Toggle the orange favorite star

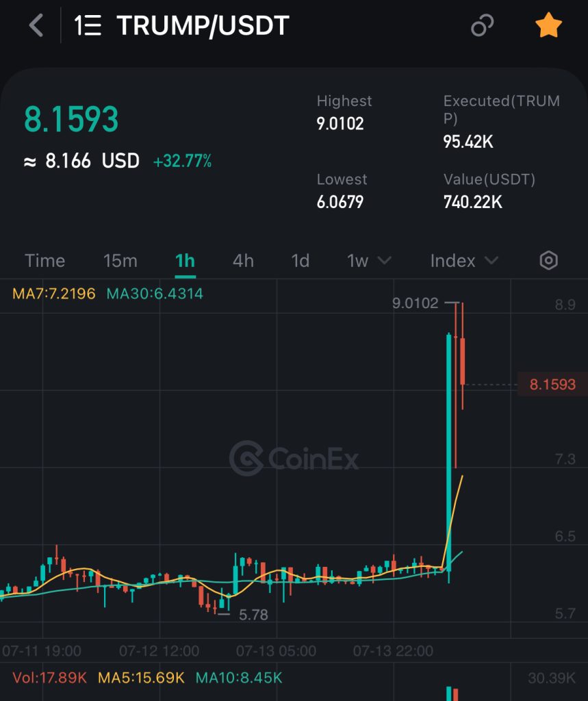[549, 25]
